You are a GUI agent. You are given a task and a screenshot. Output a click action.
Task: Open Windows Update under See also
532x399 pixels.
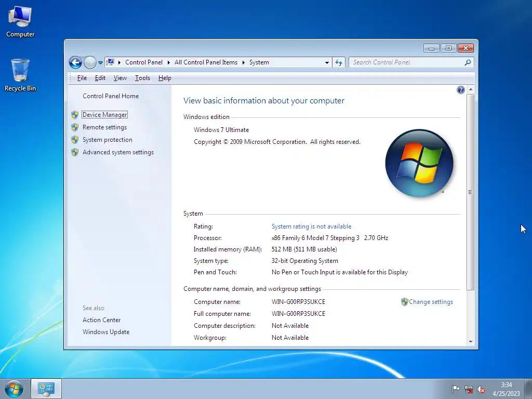106,332
